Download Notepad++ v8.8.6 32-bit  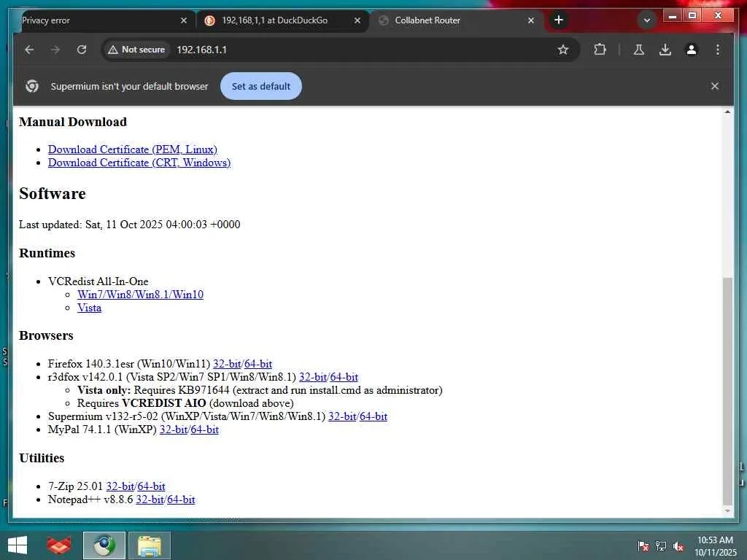click(x=150, y=499)
